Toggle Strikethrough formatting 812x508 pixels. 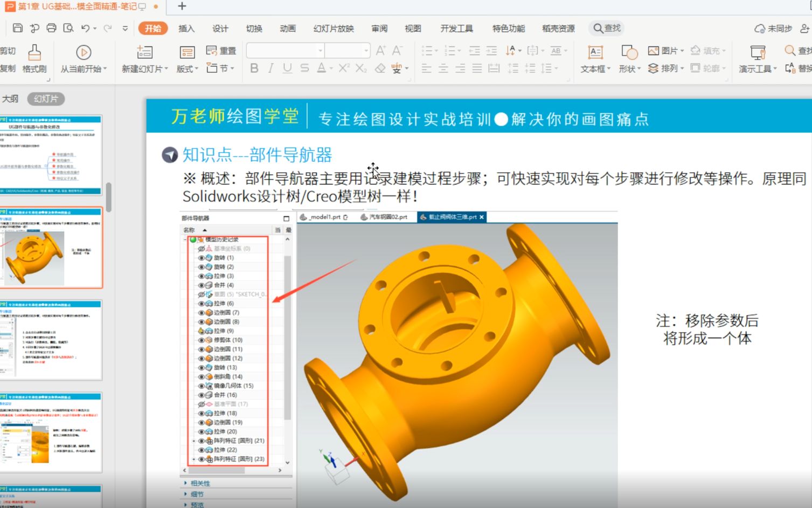[304, 68]
